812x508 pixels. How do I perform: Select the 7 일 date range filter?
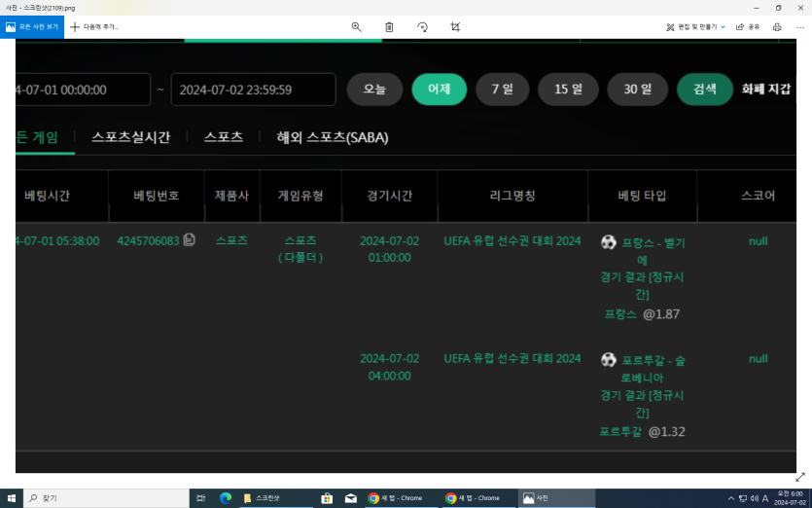(503, 90)
